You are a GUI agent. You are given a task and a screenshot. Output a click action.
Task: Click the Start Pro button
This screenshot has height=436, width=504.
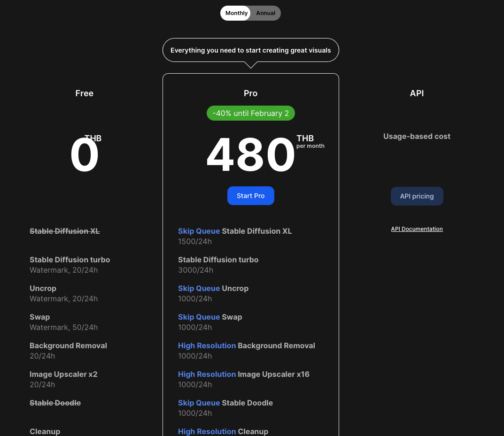click(x=250, y=196)
